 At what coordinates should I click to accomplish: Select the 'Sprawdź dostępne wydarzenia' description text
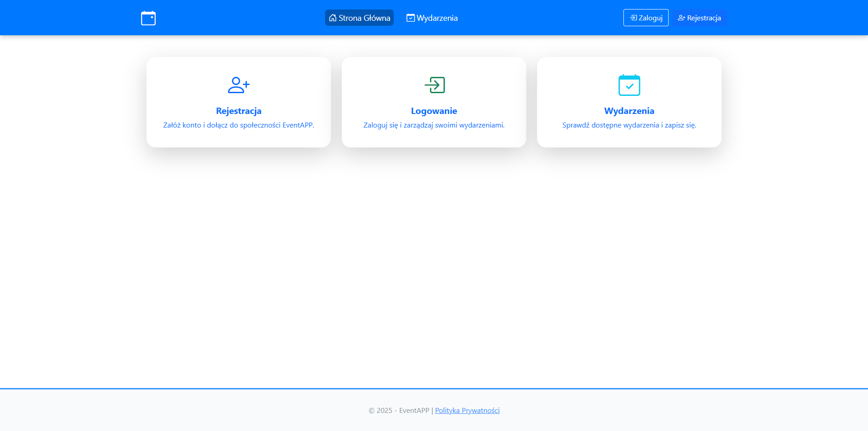pos(629,125)
